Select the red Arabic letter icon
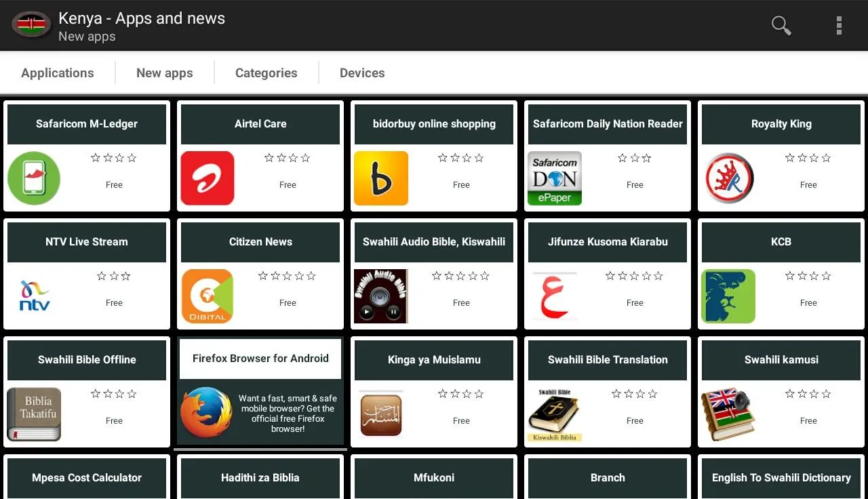The height and width of the screenshot is (499, 868). pos(555,296)
